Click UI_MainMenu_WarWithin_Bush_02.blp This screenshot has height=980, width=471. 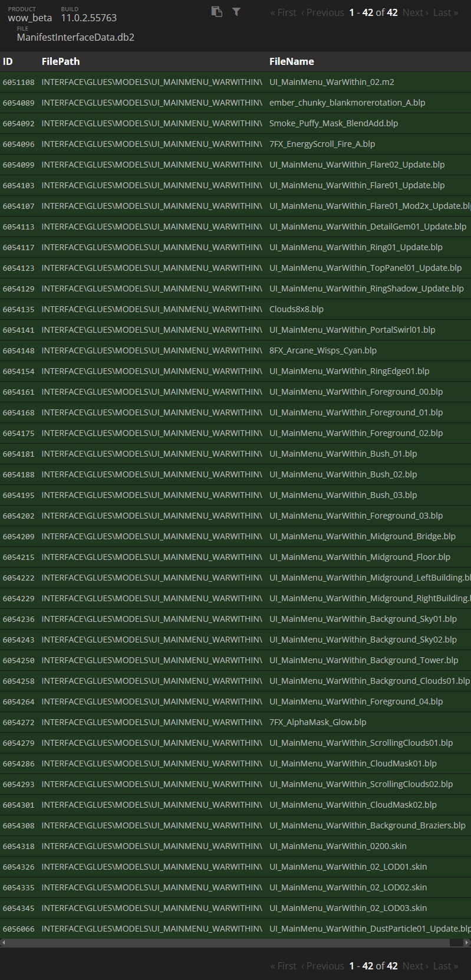pyautogui.click(x=343, y=474)
